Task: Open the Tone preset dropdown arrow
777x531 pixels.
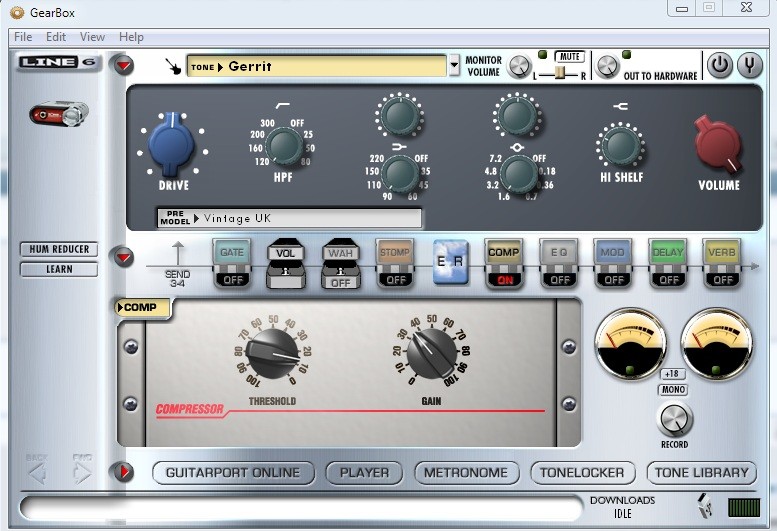Action: tap(454, 65)
